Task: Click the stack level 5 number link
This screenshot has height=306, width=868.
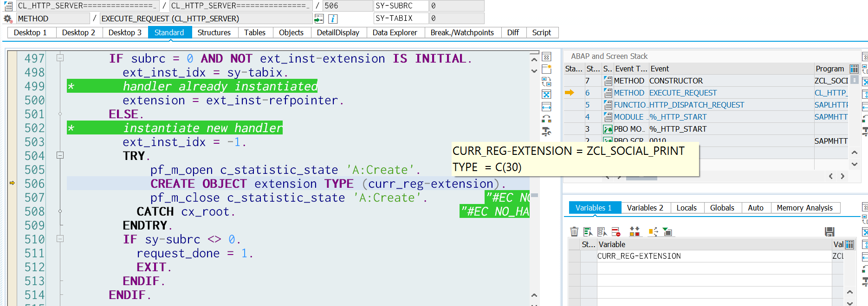Action: [x=587, y=105]
